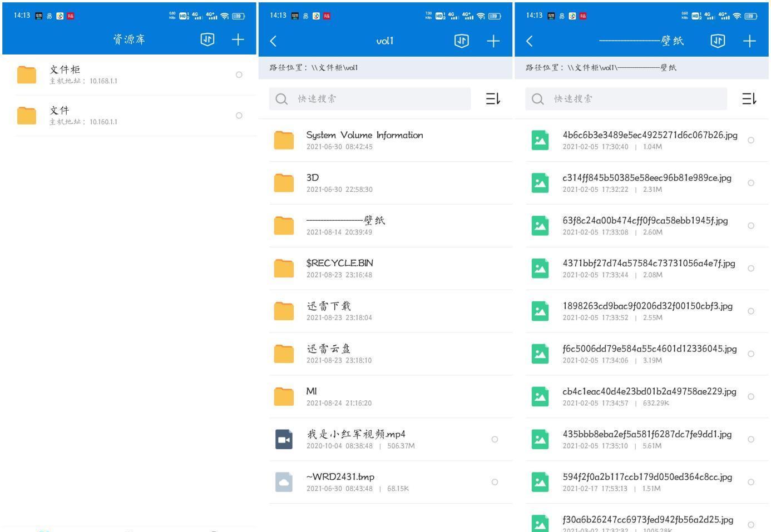Tap the plus icon in 壁纸 header
The height and width of the screenshot is (532, 771).
750,41
